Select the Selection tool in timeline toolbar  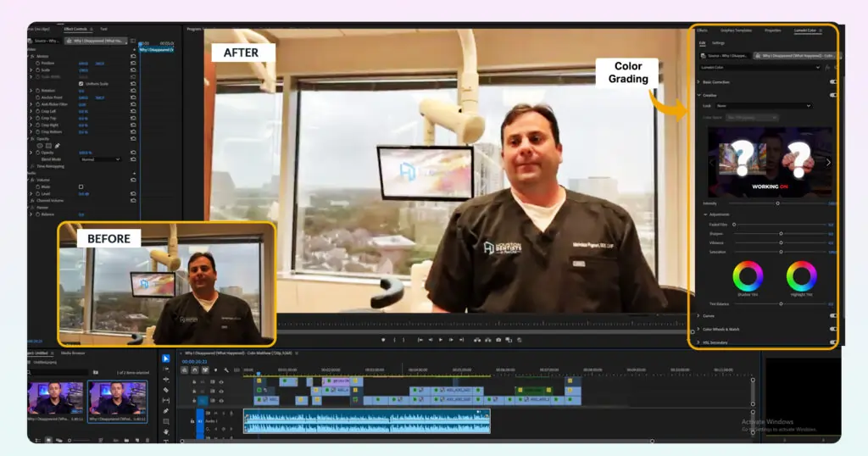[x=166, y=359]
